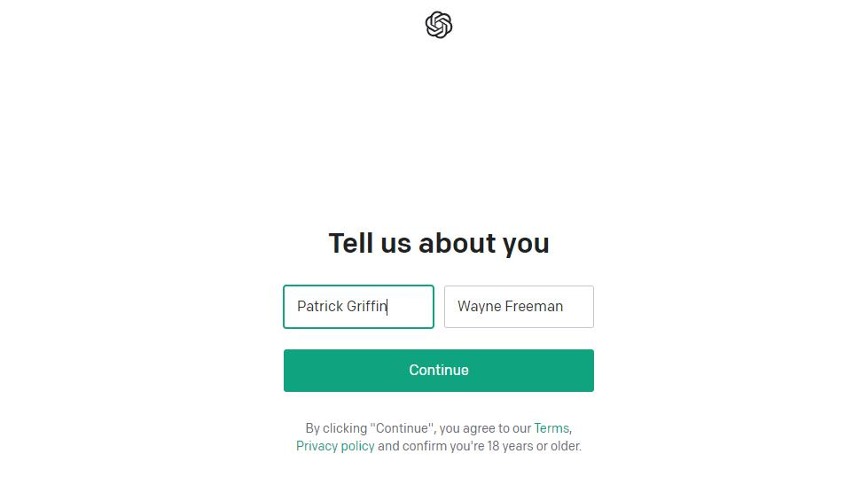Place cursor in the first name box

(x=358, y=307)
